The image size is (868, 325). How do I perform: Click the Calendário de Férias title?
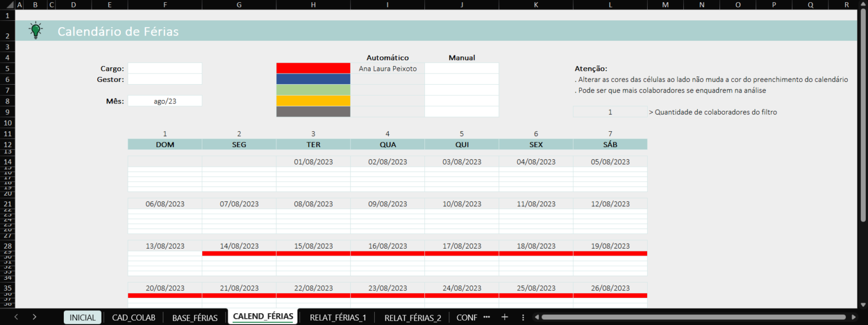[x=118, y=32]
